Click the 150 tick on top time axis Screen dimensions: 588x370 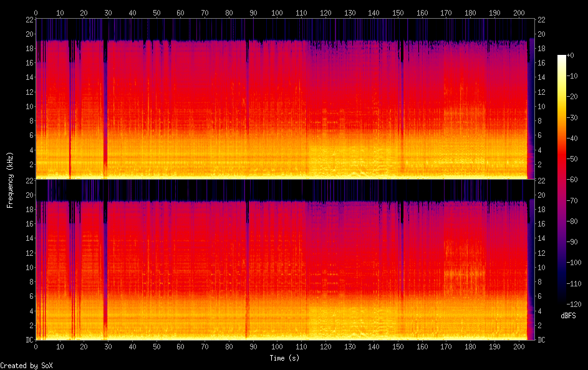pos(398,12)
